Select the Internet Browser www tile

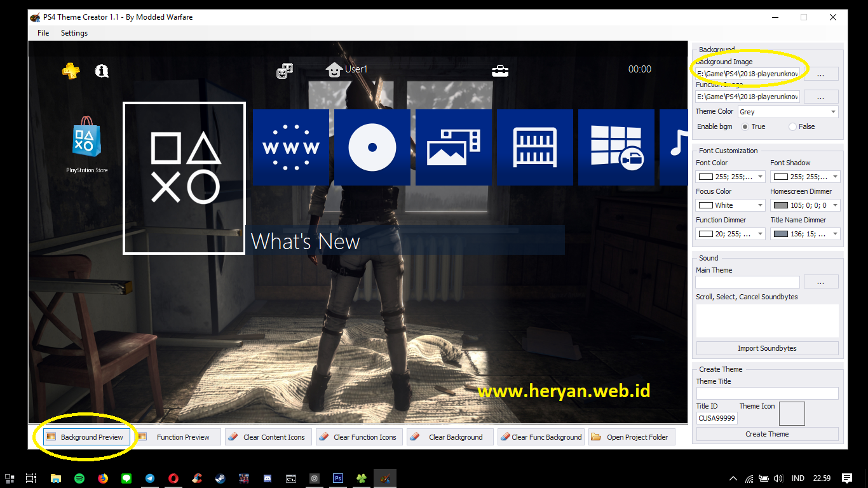tap(291, 147)
